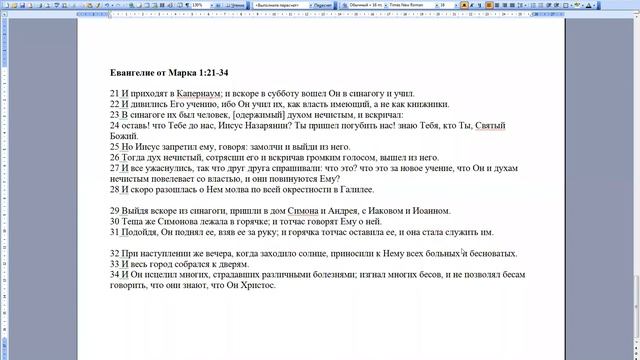Click verse 33 line 'И весь город собрался'
Viewport: 640px width, 360px height.
(x=180, y=264)
